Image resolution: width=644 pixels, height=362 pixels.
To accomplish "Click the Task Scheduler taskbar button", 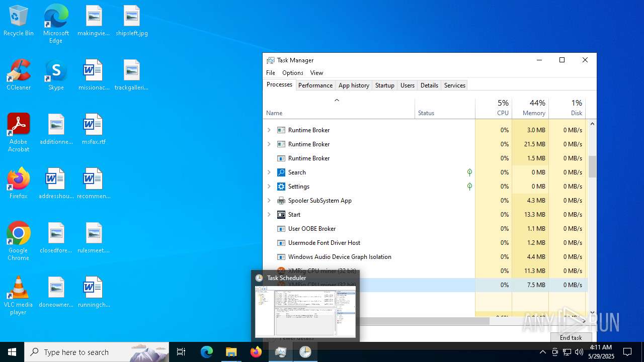I will [x=305, y=352].
